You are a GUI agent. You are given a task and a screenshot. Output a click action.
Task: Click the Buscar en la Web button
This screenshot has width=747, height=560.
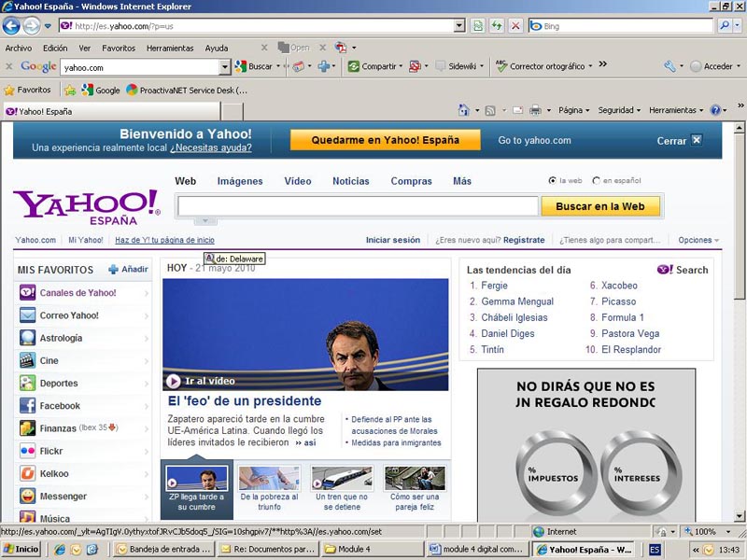coord(600,206)
